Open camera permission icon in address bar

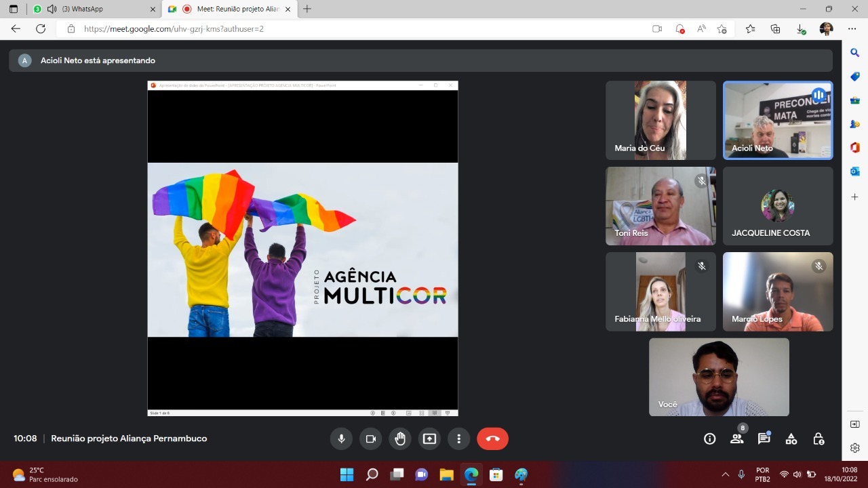pos(657,29)
